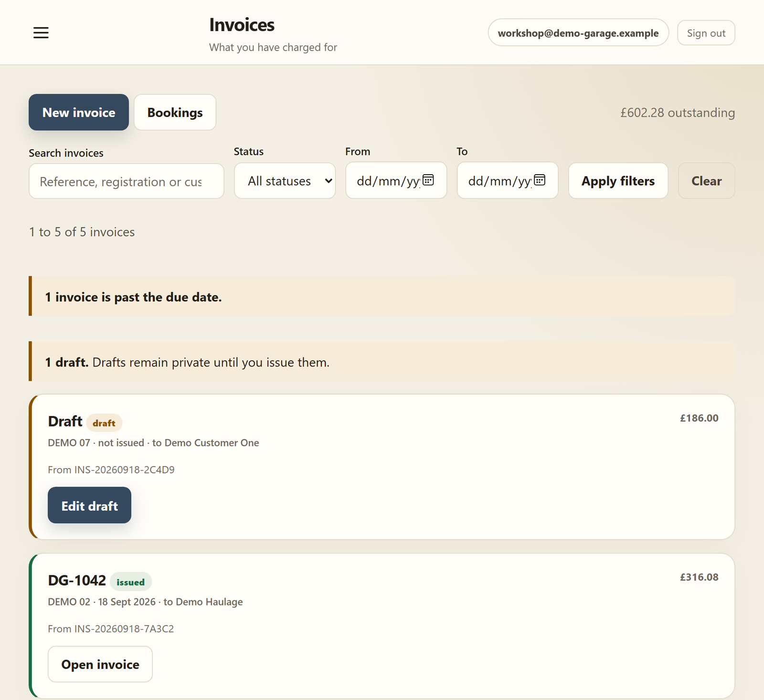Screen dimensions: 764x700
Task: Apply filters to invoice list
Action: [x=618, y=181]
